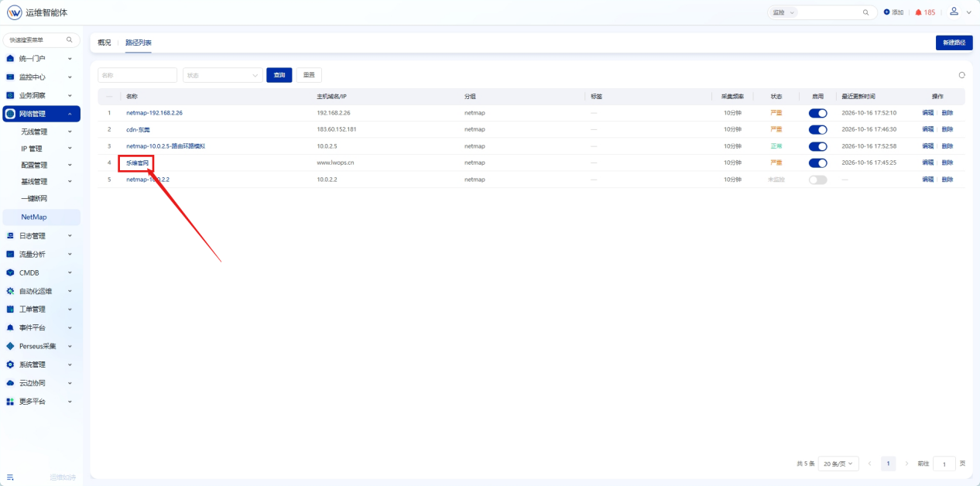
Task: Collapse the 网络管理 menu
Action: coord(42,114)
